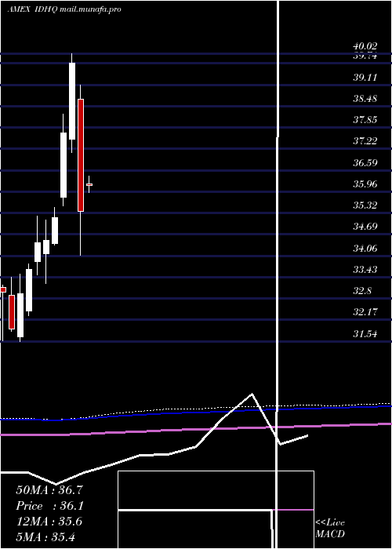
Task: Click the 35.32 price axis label
Action: (x=365, y=205)
